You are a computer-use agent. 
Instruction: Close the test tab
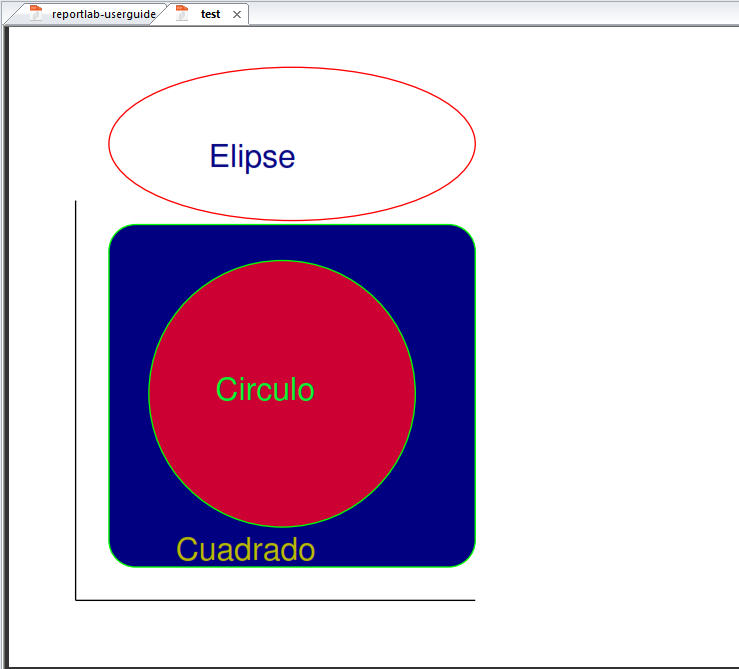pyautogui.click(x=237, y=15)
